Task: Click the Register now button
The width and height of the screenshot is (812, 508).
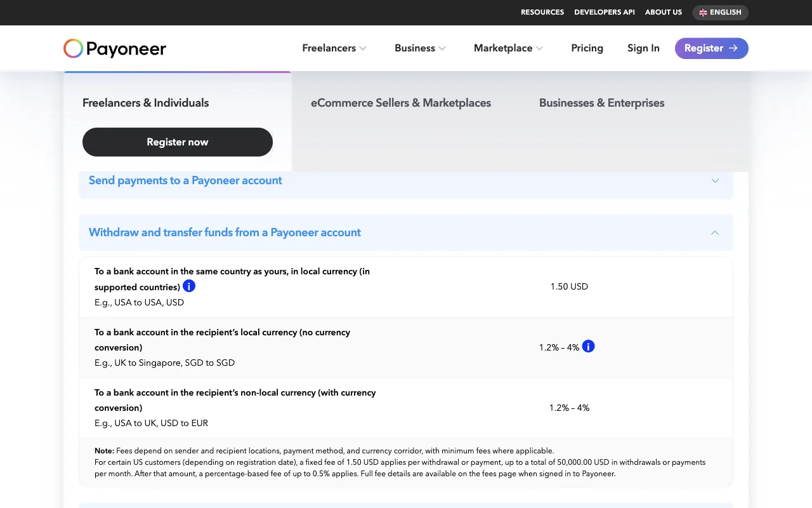Action: [178, 142]
